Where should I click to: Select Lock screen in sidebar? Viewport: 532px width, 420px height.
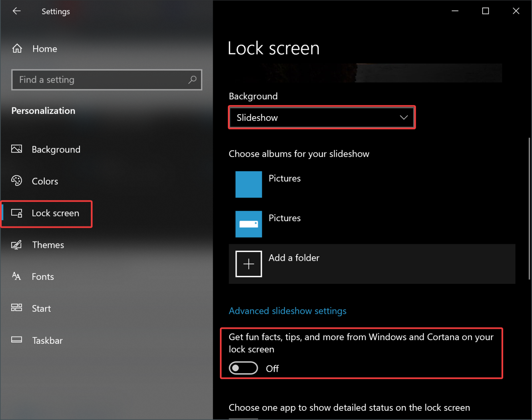click(x=55, y=213)
